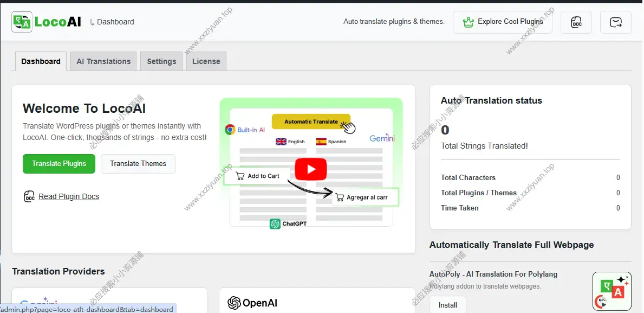644x313 pixels.
Task: Click the Chrome Built-in AI icon
Action: pyautogui.click(x=230, y=130)
